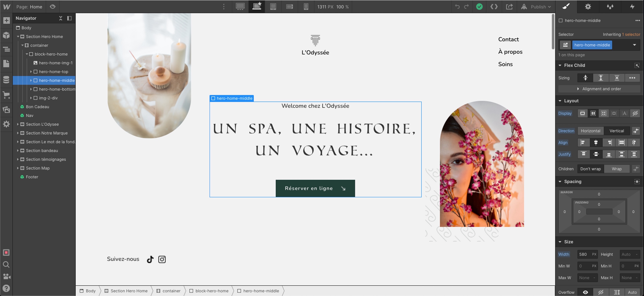Open the hero-home-middle selector dropdown
This screenshot has height=296, width=644.
coord(634,45)
